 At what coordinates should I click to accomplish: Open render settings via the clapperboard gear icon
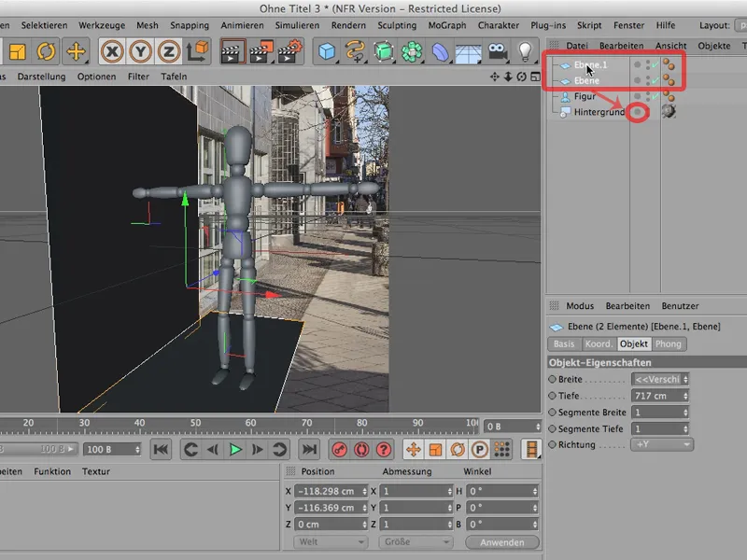coord(289,51)
